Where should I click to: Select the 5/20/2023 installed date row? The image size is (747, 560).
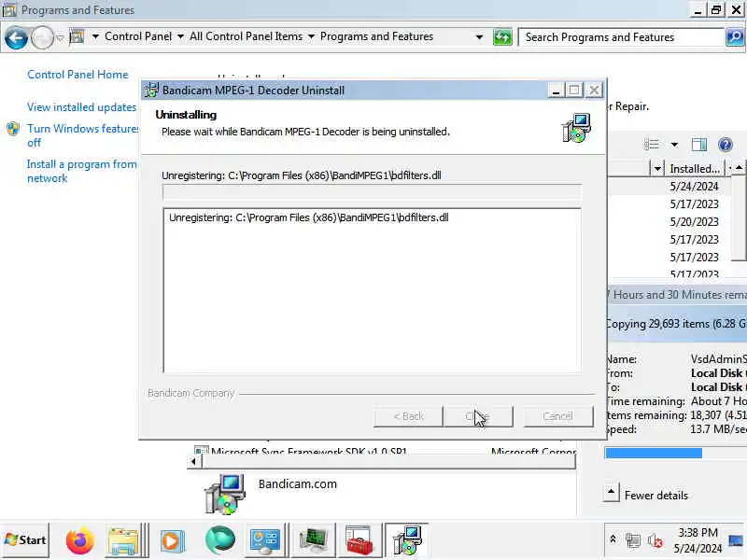pyautogui.click(x=694, y=222)
